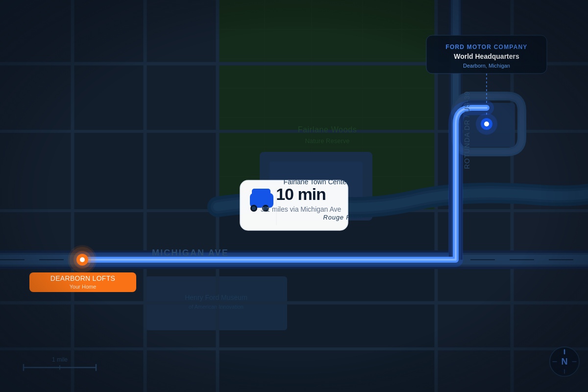Click the compass N indicator
Viewport: 588px width, 392px height.
[x=564, y=362]
